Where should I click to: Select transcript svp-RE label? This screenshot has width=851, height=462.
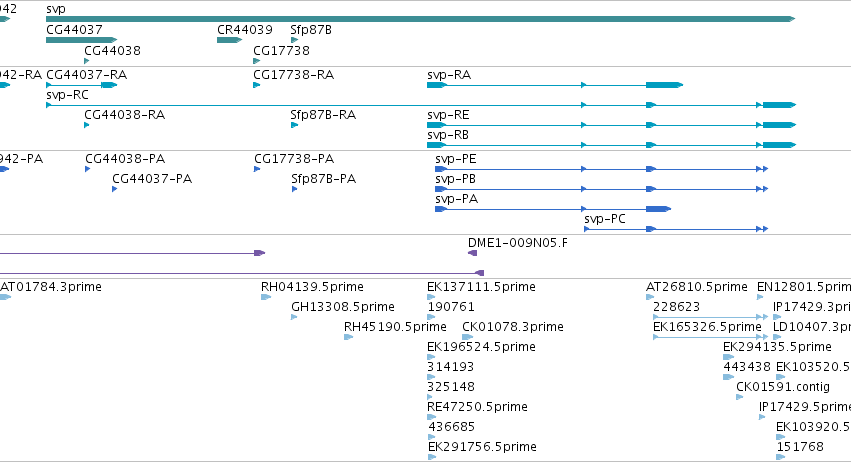click(x=448, y=115)
